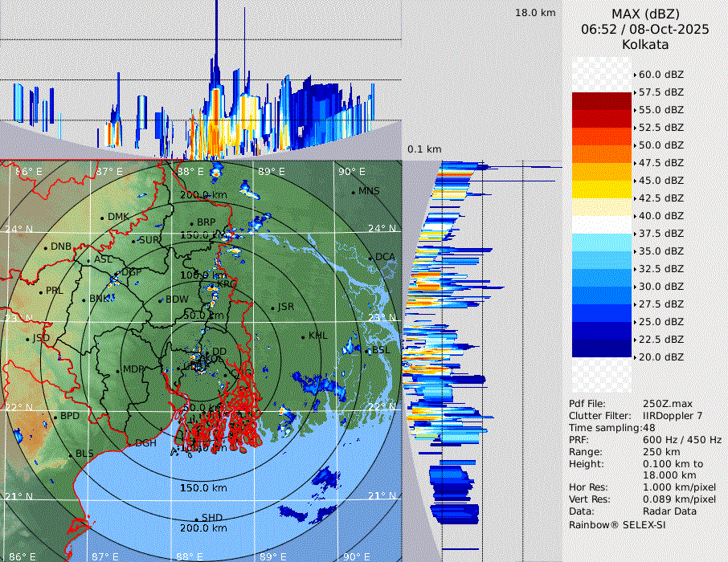Screen dimensions: 728x562
Task: Select the SHD station marker
Action: pyautogui.click(x=197, y=519)
